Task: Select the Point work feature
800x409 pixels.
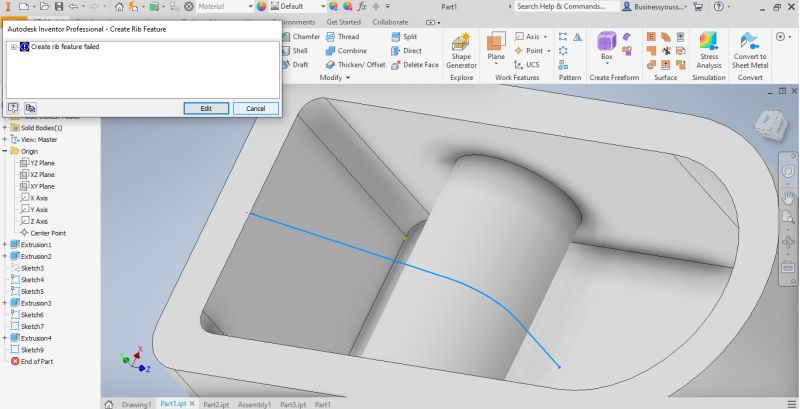Action: click(529, 50)
